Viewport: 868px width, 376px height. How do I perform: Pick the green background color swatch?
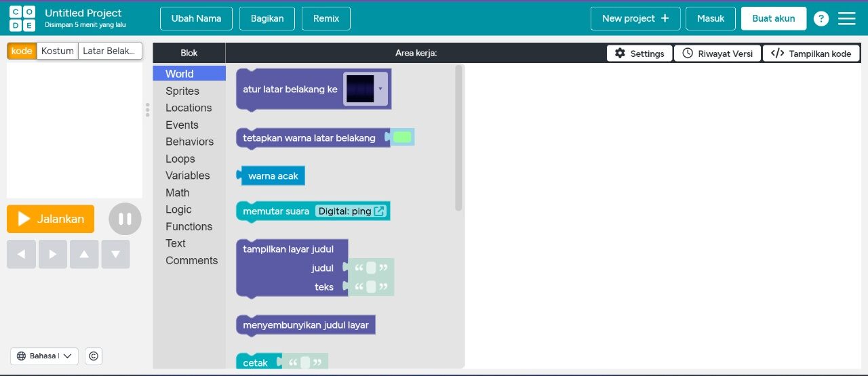pyautogui.click(x=402, y=138)
